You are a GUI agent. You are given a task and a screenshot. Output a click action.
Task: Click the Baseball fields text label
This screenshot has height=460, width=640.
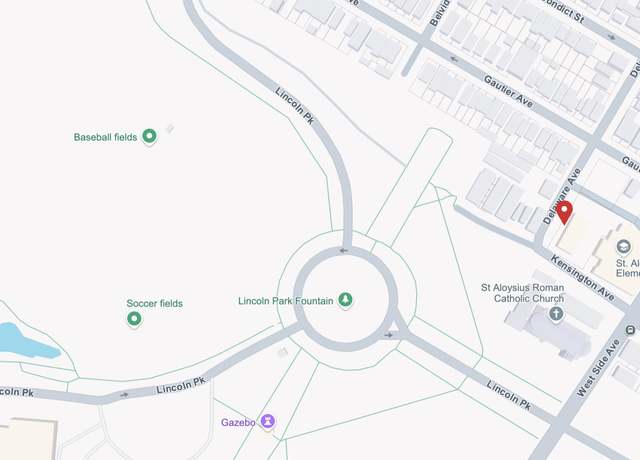105,137
